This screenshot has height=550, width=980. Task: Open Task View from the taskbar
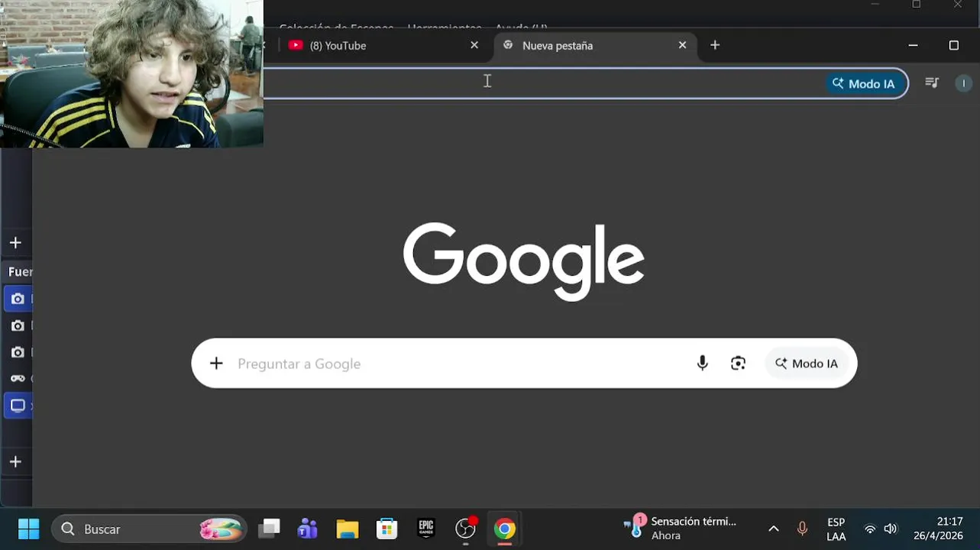pos(269,529)
